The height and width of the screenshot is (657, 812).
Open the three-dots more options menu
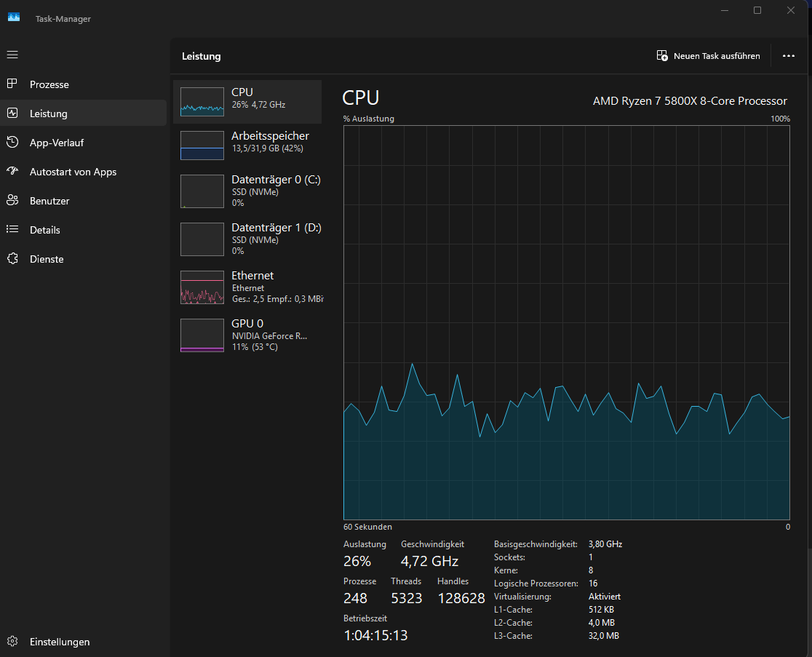tap(788, 56)
